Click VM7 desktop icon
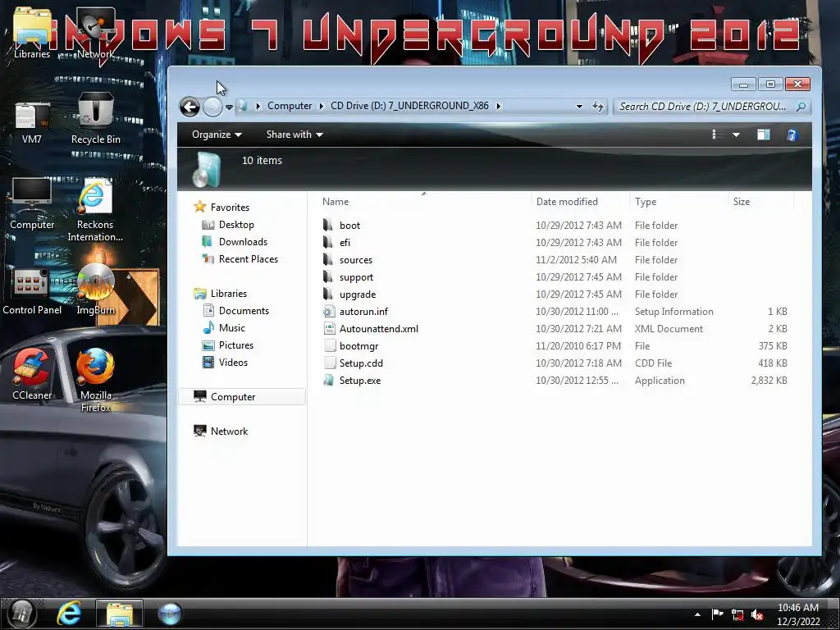Viewport: 840px width, 630px height. (32, 122)
